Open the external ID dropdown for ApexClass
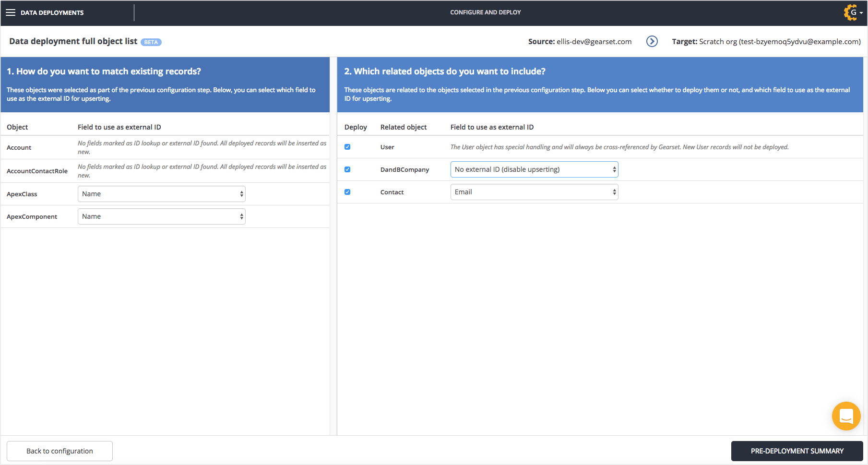The height and width of the screenshot is (465, 868). 161,193
